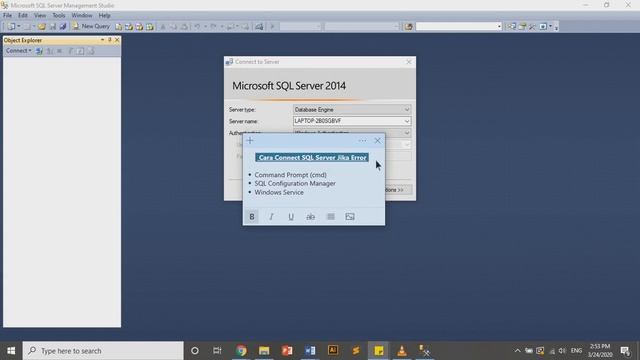Viewport: 640px width, 360px height.
Task: Click the Cortana circle icon
Action: pyautogui.click(x=195, y=351)
